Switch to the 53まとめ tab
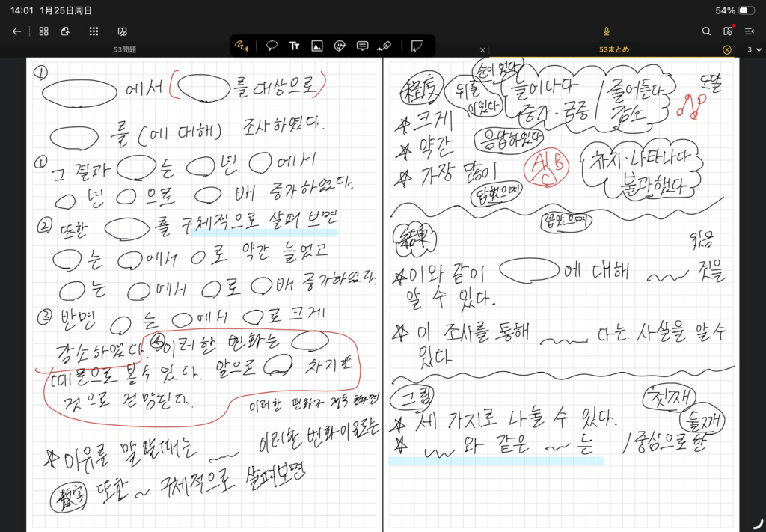This screenshot has height=532, width=766. pos(613,49)
